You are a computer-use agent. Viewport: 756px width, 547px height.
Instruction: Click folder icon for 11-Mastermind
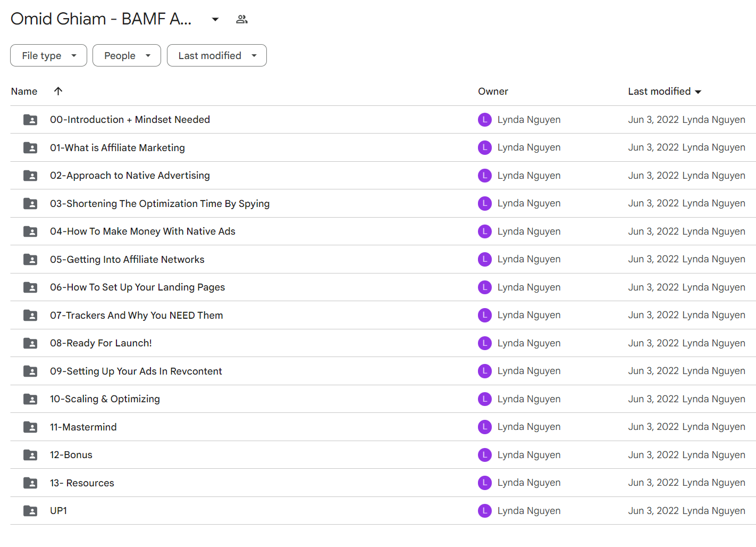(30, 427)
